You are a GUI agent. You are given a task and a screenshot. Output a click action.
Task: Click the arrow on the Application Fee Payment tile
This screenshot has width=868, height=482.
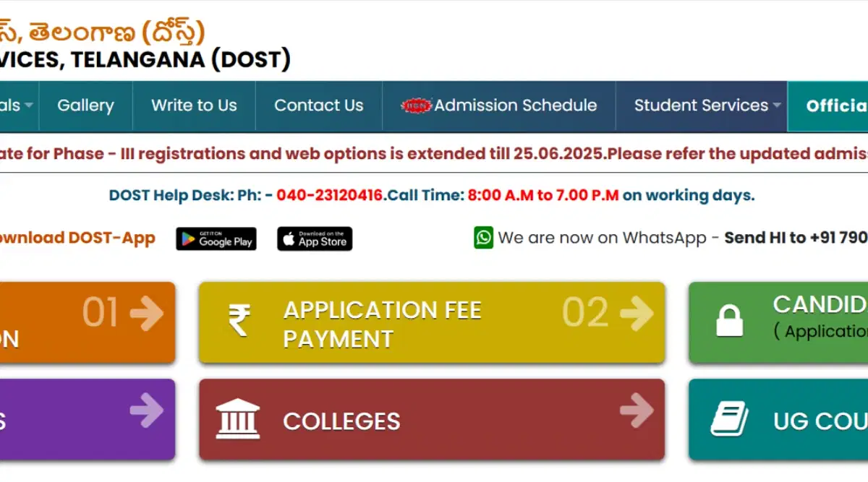[x=637, y=314]
